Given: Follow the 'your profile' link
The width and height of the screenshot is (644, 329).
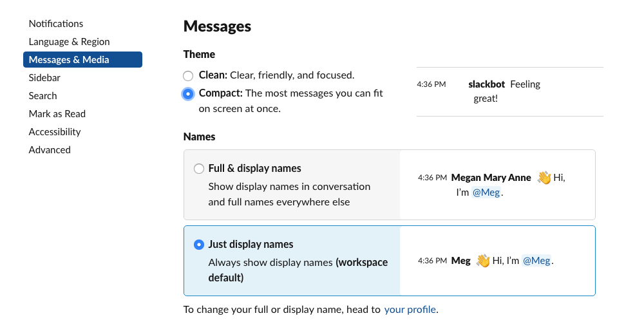Looking at the screenshot, I should coord(410,309).
